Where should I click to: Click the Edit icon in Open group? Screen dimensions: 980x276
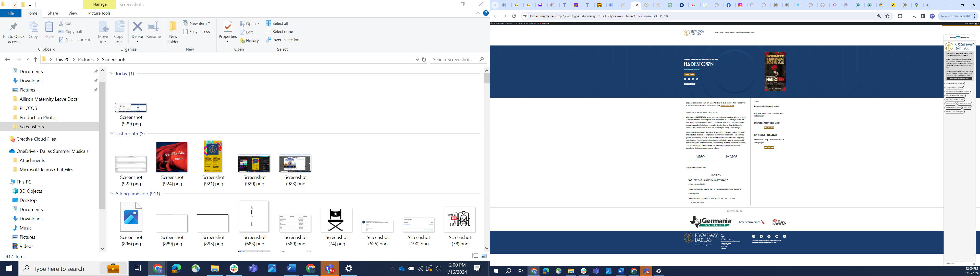coord(246,32)
